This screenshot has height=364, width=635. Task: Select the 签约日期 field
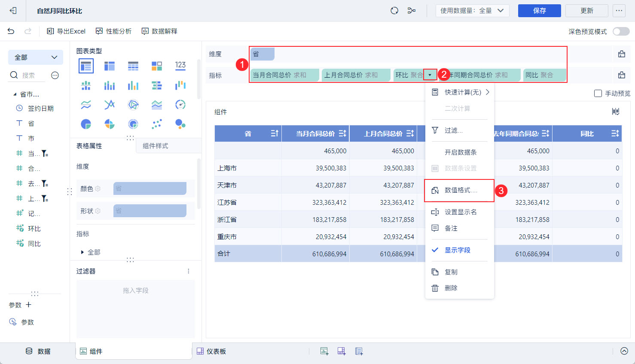click(x=35, y=109)
